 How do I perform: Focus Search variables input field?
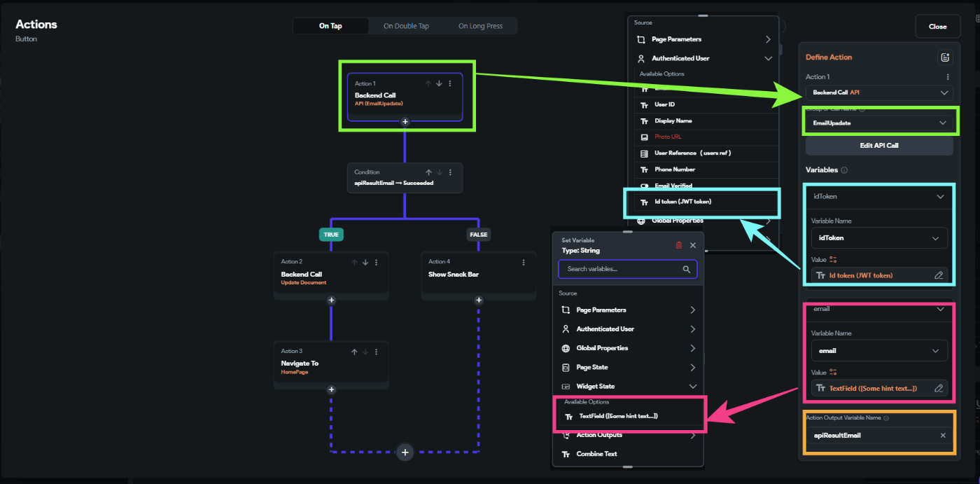tap(628, 269)
